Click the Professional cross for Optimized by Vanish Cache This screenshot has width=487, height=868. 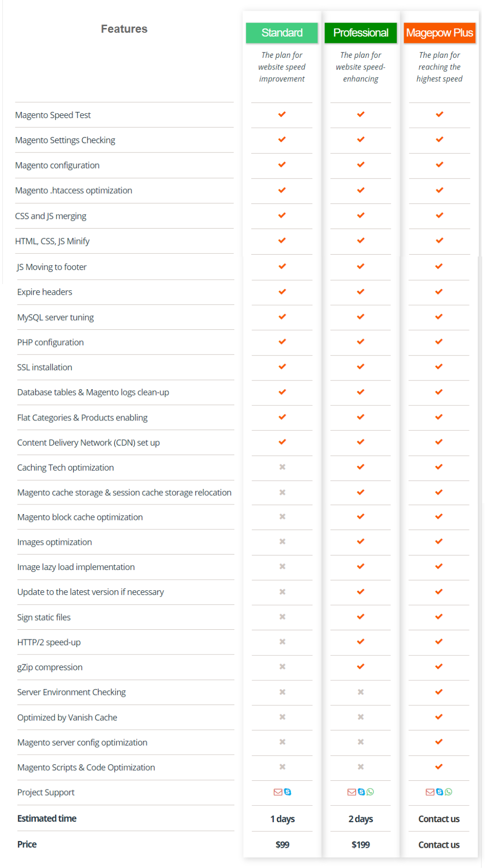(x=361, y=717)
